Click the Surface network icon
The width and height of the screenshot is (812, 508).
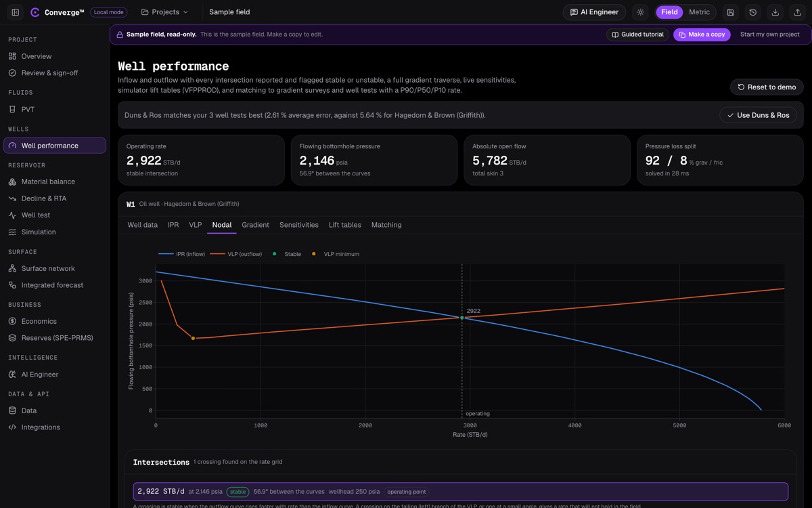pos(12,268)
